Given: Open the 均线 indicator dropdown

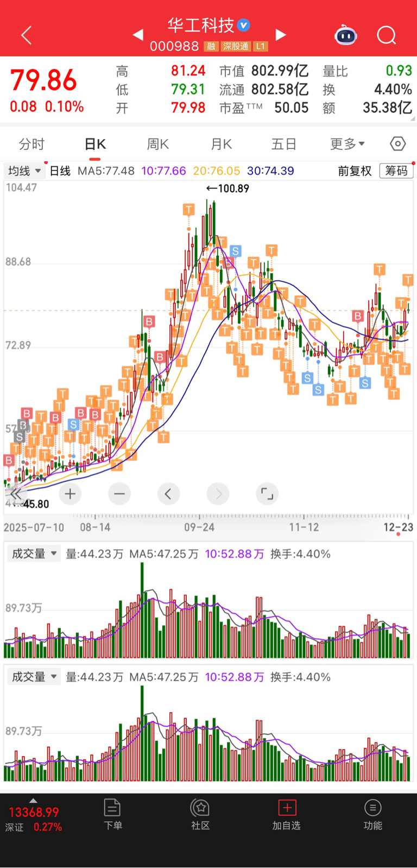Looking at the screenshot, I should click(x=25, y=171).
